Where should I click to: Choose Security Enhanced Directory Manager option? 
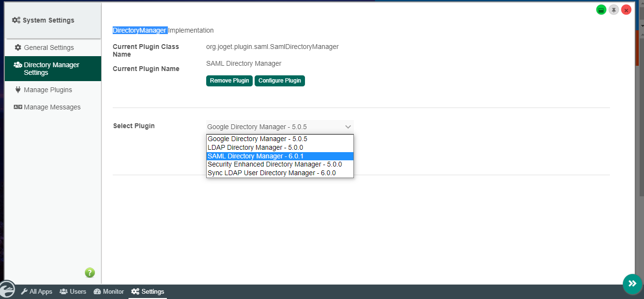point(274,164)
